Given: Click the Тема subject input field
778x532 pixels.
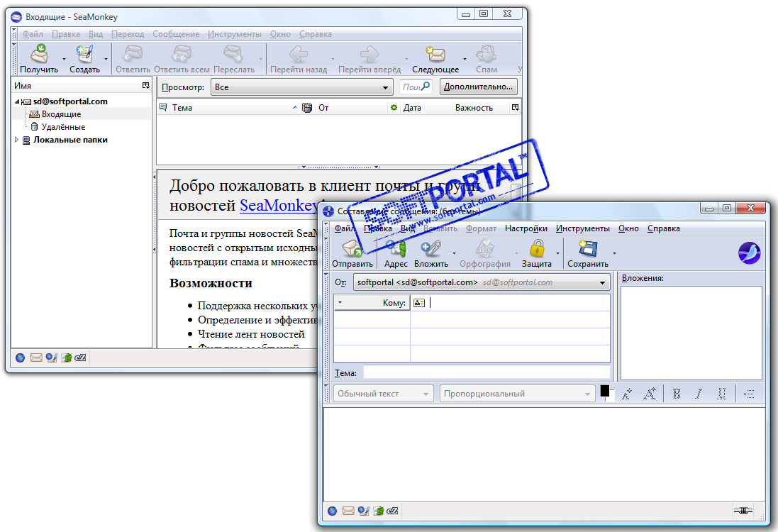Looking at the screenshot, I should pos(487,372).
